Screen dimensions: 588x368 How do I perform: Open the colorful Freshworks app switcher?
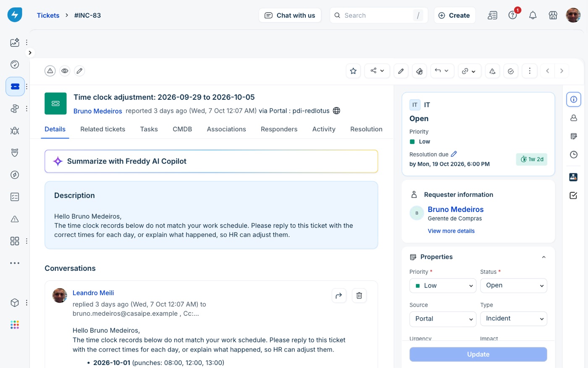(15, 325)
